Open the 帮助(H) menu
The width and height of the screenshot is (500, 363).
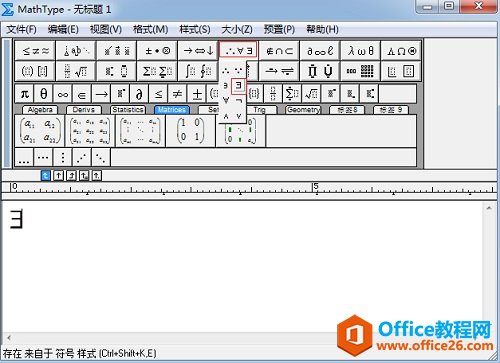322,30
